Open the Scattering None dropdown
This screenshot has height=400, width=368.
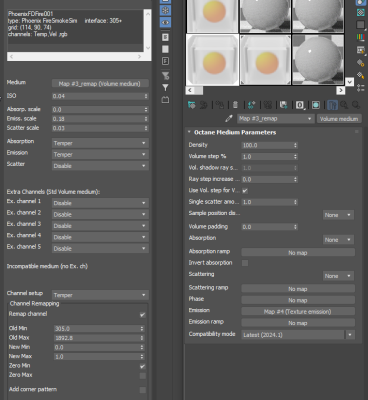(x=338, y=276)
